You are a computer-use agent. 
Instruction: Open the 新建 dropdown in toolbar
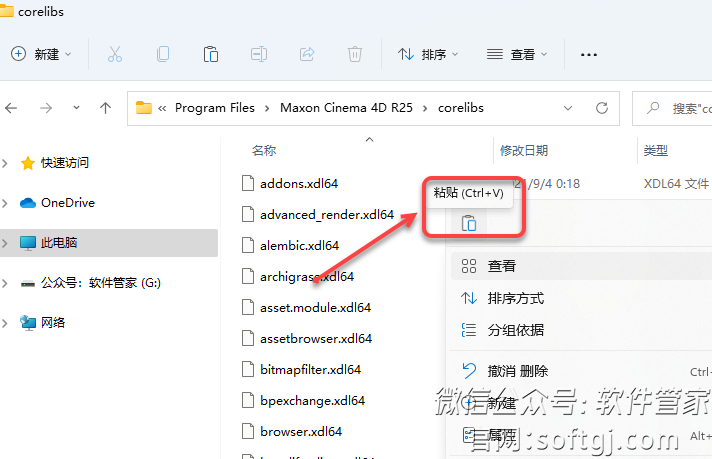[x=41, y=54]
